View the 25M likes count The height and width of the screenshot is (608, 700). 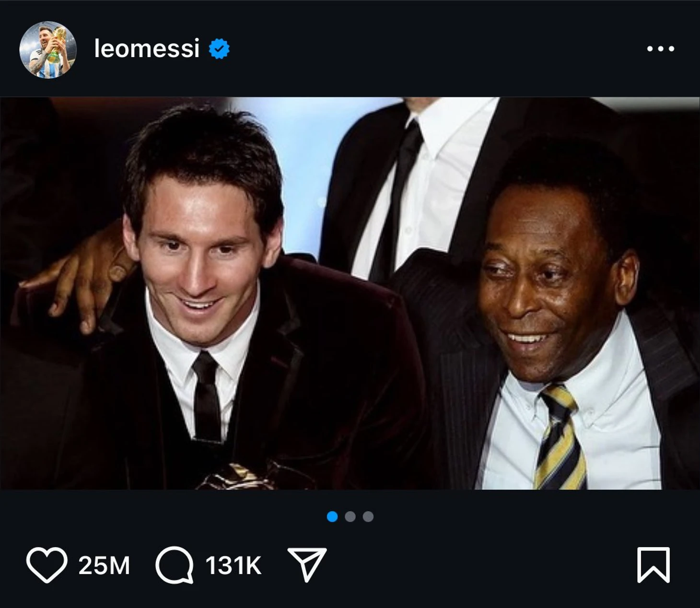104,566
